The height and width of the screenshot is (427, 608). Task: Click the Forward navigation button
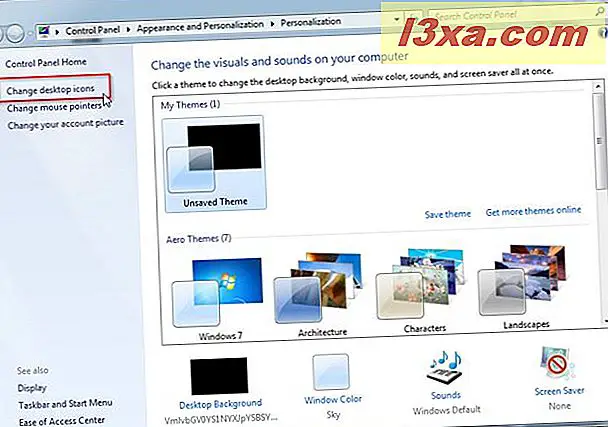point(15,34)
